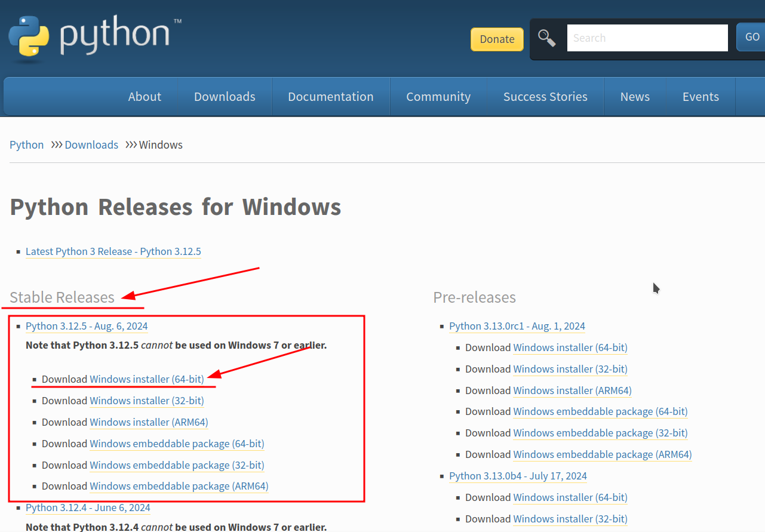
Task: Download 3.12.5 Windows embeddable package (32-bit)
Action: click(x=177, y=465)
